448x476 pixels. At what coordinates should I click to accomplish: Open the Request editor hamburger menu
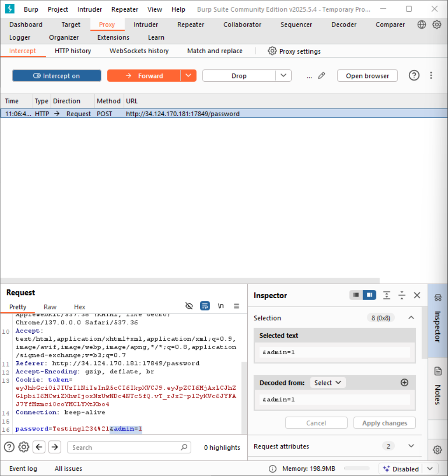pos(237,306)
